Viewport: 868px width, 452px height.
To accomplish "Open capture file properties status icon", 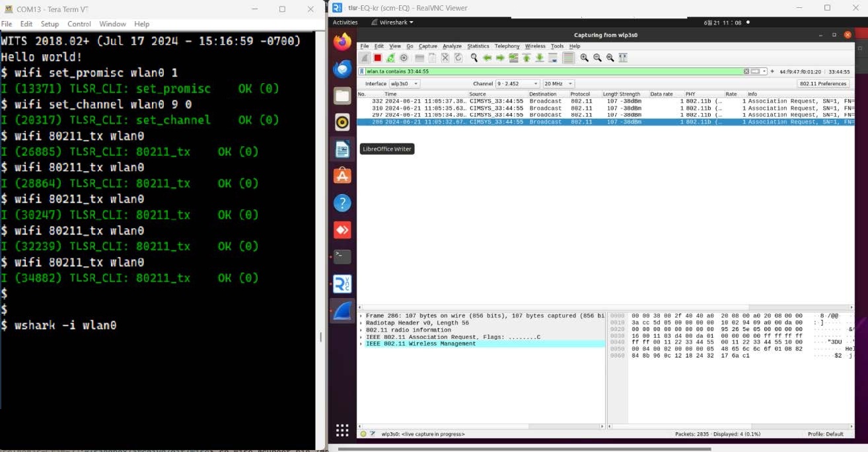I will pos(373,434).
